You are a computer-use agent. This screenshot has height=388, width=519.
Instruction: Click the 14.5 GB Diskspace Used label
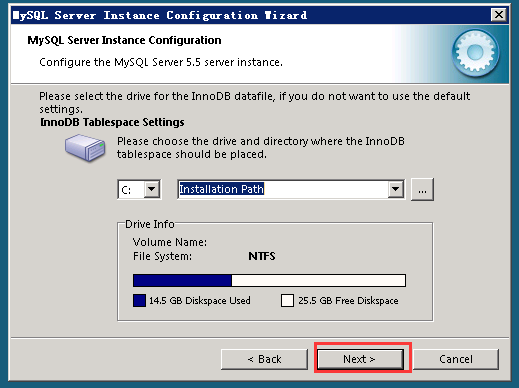(200, 300)
